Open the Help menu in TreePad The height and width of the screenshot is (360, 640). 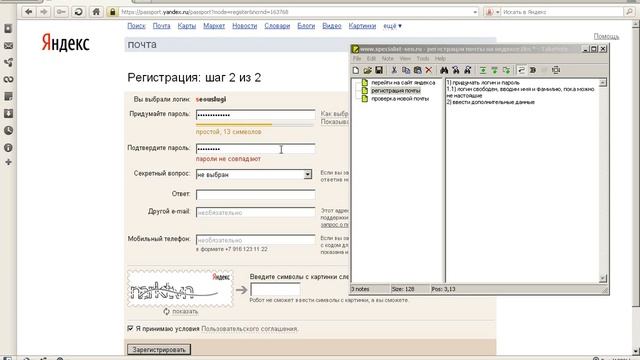[x=440, y=59]
